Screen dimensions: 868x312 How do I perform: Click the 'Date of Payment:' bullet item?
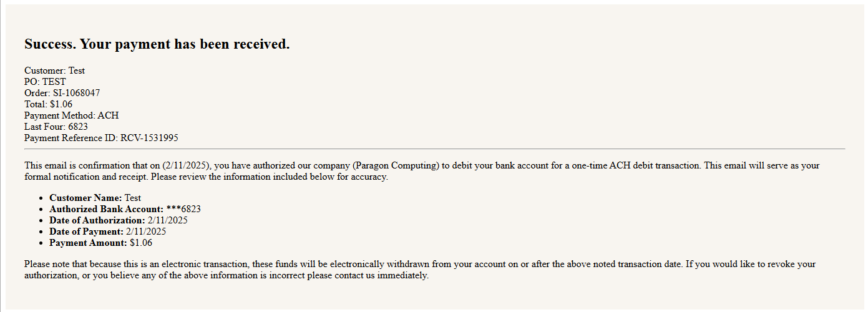(x=107, y=232)
